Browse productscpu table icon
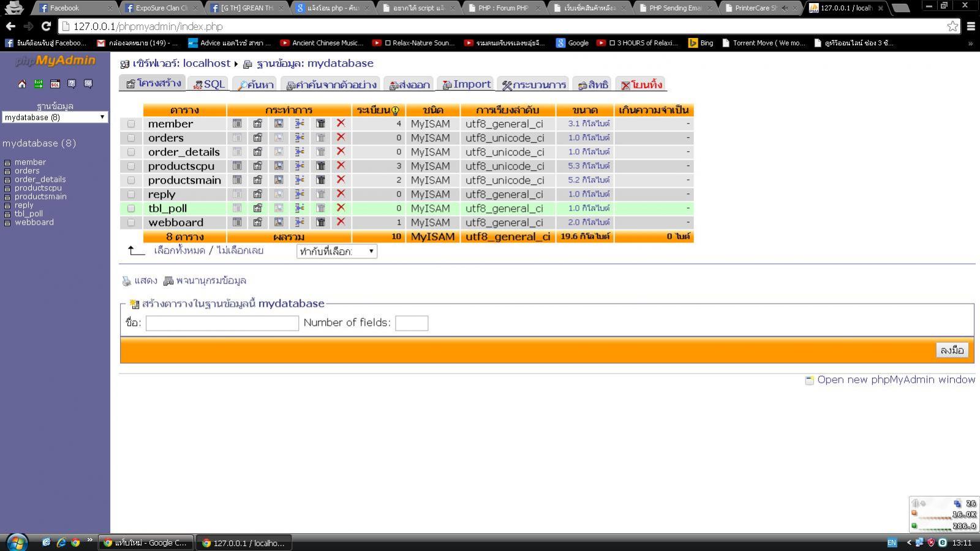 click(237, 166)
